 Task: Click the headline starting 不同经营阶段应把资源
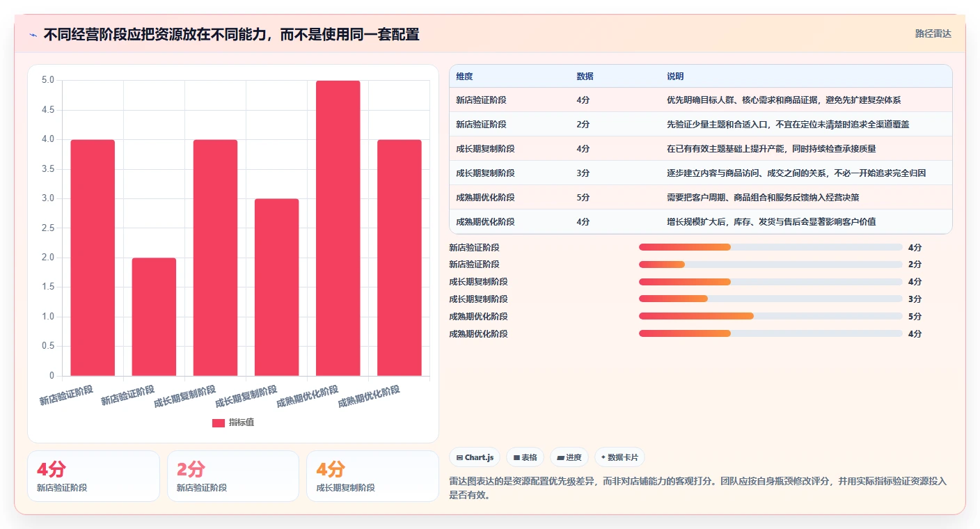(x=231, y=35)
